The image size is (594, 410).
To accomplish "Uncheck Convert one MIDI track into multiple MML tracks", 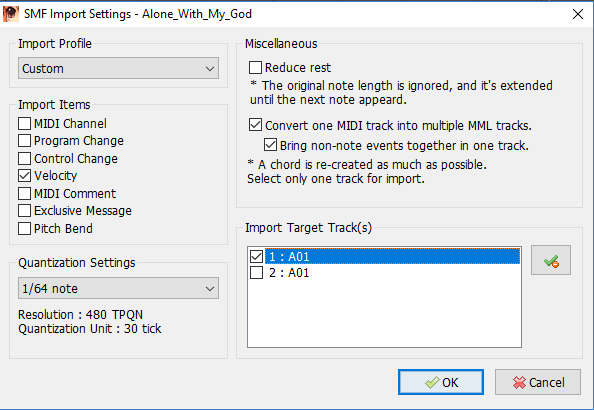I will (x=255, y=125).
